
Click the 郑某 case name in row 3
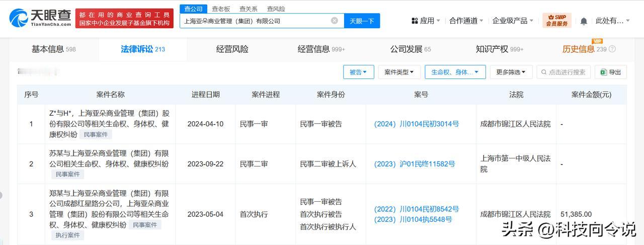(109, 209)
